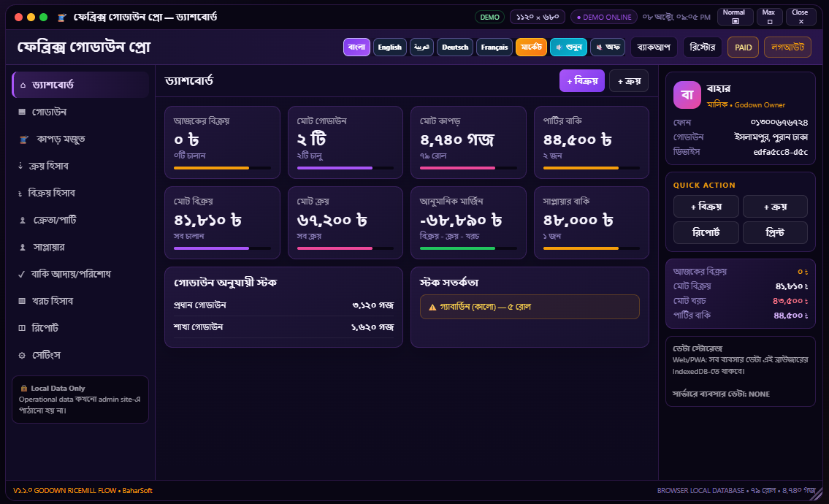Viewport: 829px width, 504px height.
Task: Select বাংলা language option
Action: pos(356,47)
